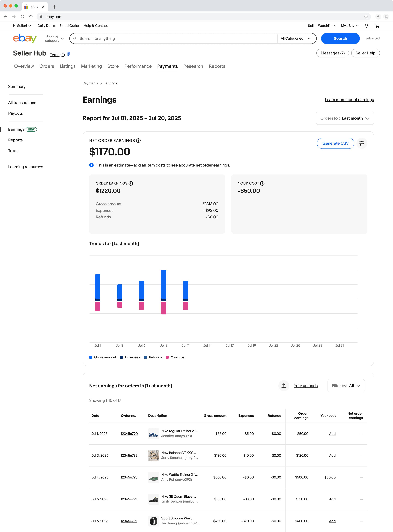Click Net Order Earnings info icon
Viewport: 393px width, 532px height.
click(139, 141)
